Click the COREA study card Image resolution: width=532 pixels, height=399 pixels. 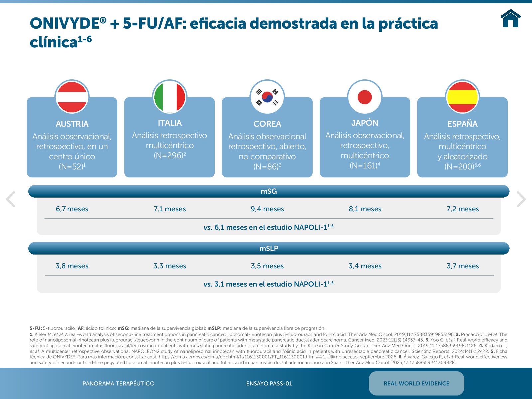point(267,137)
